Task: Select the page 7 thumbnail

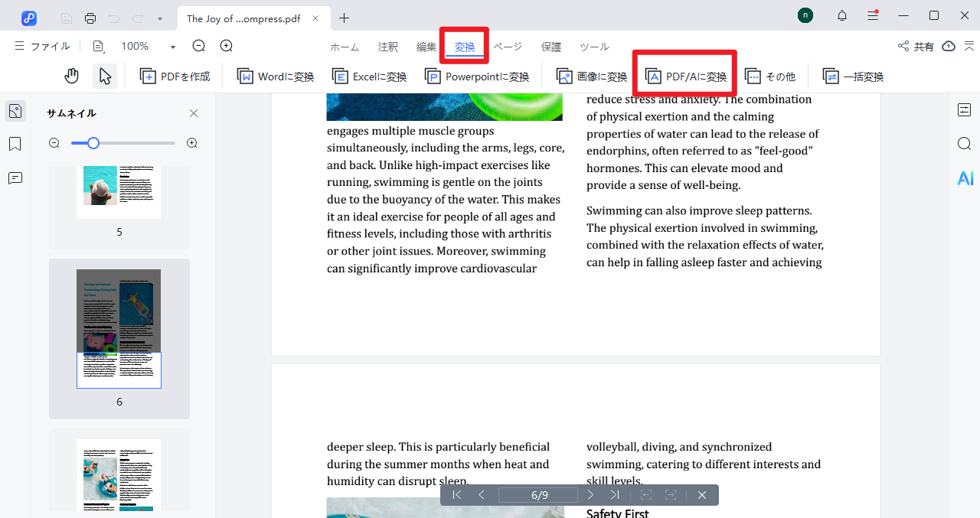Action: point(119,474)
